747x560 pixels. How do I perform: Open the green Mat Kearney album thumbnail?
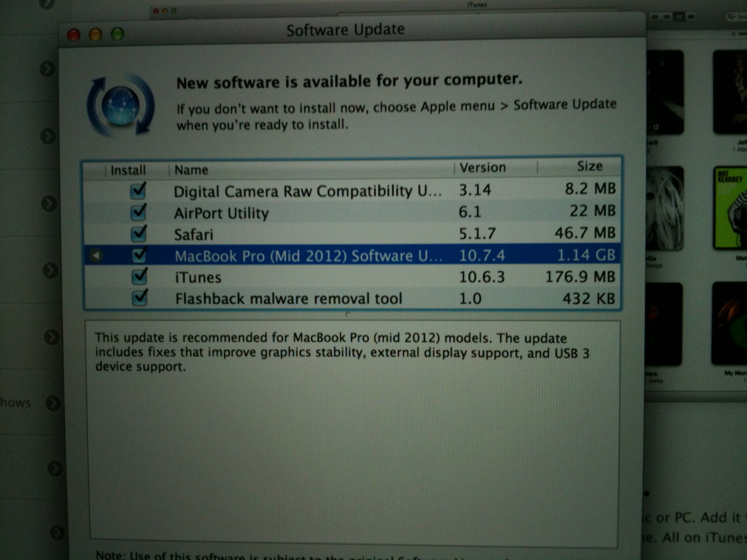click(x=729, y=208)
